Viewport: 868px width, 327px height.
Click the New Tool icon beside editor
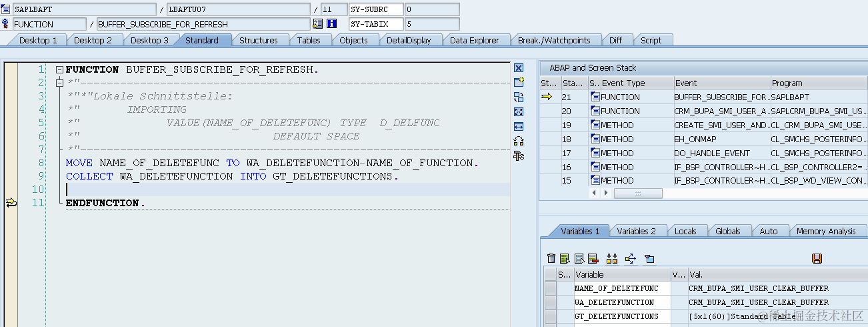tap(519, 82)
